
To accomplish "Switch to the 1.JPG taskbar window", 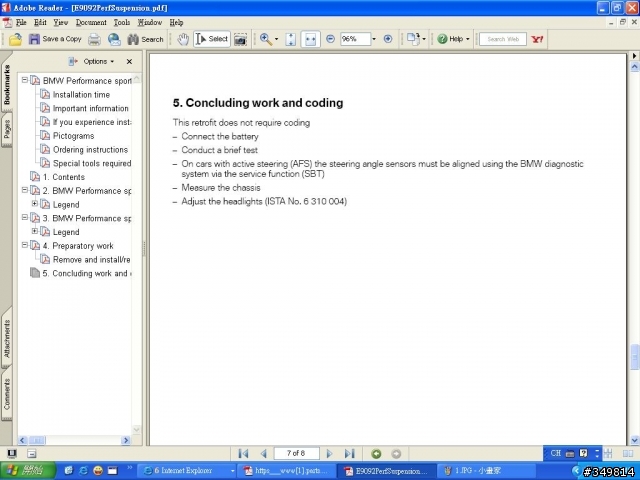I will [x=487, y=471].
